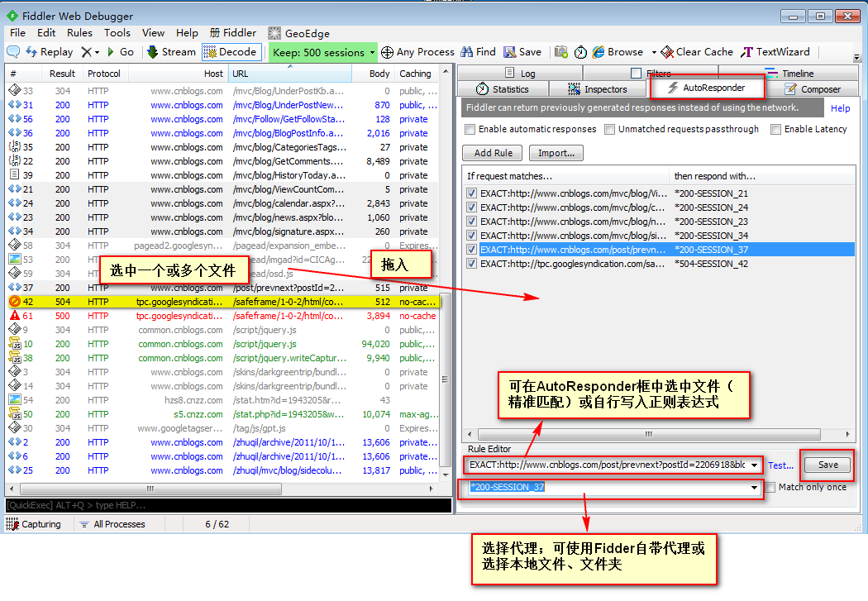
Task: Toggle the Match only once checkbox
Action: coord(770,488)
